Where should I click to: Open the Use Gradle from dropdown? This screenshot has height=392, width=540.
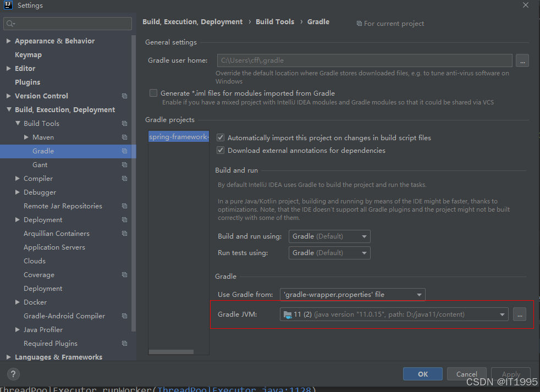[x=352, y=295]
